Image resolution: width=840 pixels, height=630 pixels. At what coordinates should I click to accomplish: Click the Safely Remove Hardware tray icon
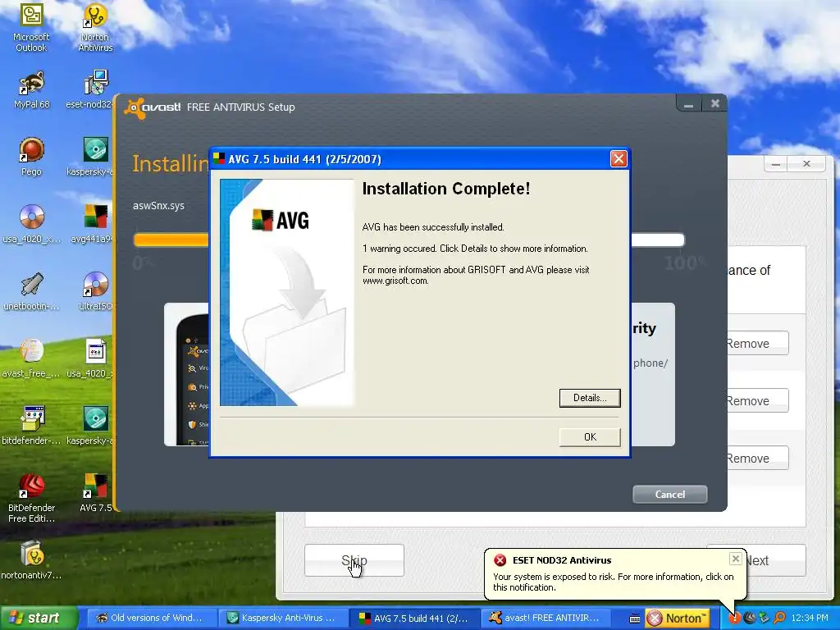point(764,619)
